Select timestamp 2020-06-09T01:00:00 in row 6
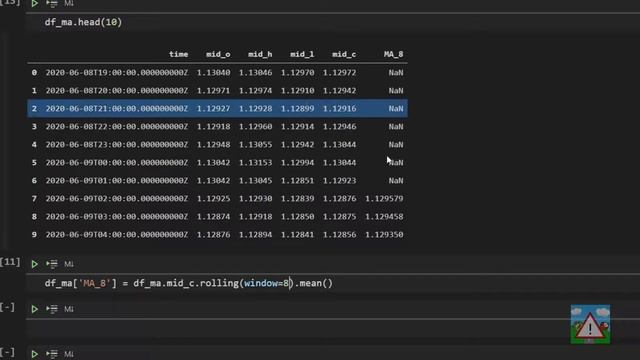This screenshot has width=640, height=360. tap(117, 180)
